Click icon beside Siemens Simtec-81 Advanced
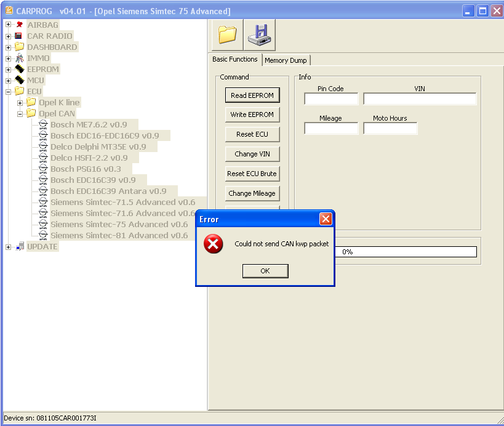This screenshot has width=504, height=426. point(43,235)
